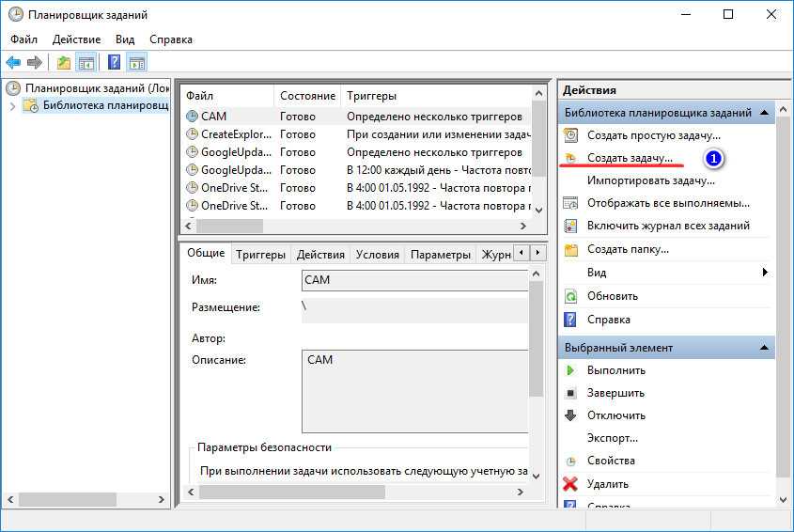794x532 pixels.
Task: Click the Help icon in the toolbar
Action: [114, 63]
